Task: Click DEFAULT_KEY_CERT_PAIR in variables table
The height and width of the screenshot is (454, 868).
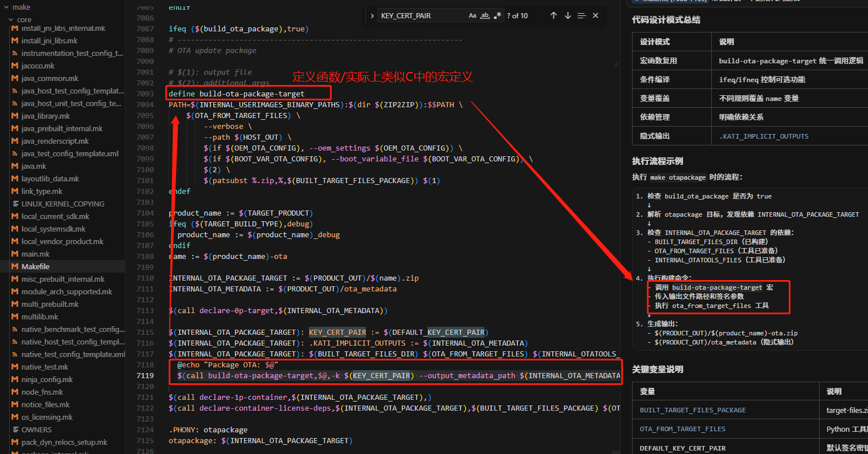Action: tap(683, 448)
